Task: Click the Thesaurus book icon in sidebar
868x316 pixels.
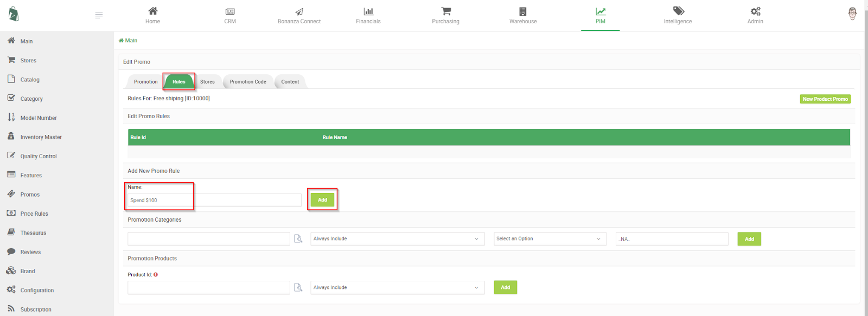Action: point(11,232)
